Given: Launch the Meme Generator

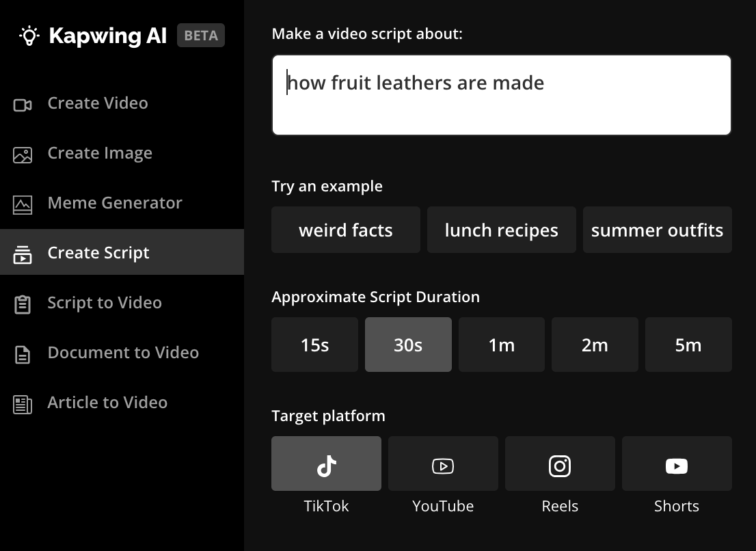Looking at the screenshot, I should pos(114,202).
